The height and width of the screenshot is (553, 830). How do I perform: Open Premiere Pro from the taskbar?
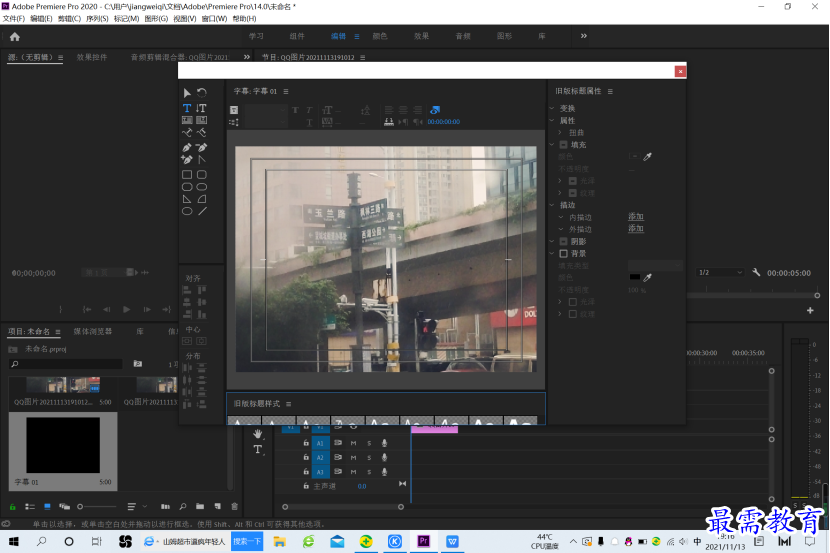tap(423, 541)
